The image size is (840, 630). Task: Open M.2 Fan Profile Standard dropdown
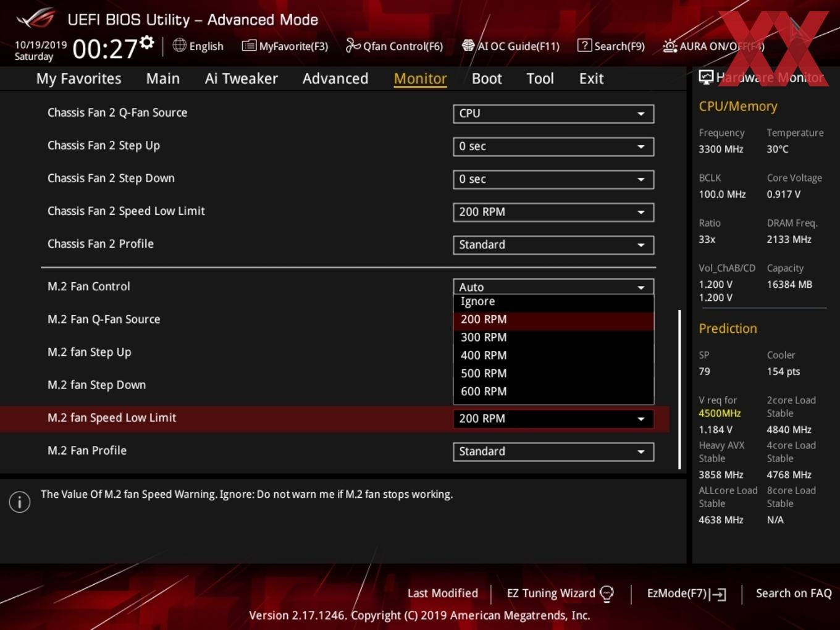pos(553,451)
